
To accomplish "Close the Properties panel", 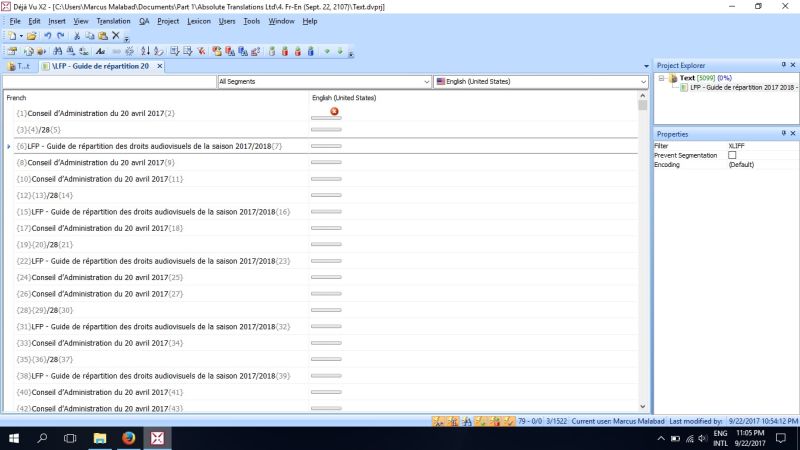I will click(793, 133).
